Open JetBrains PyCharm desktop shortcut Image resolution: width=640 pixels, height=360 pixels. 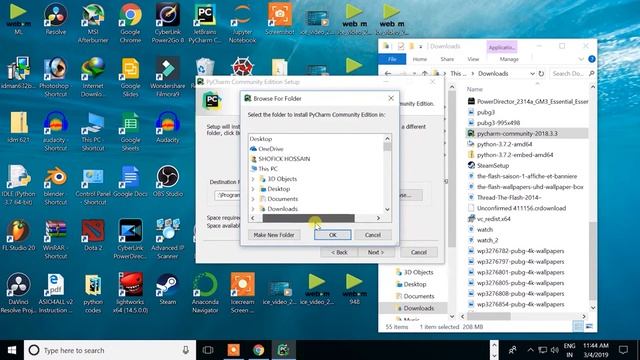pyautogui.click(x=204, y=24)
